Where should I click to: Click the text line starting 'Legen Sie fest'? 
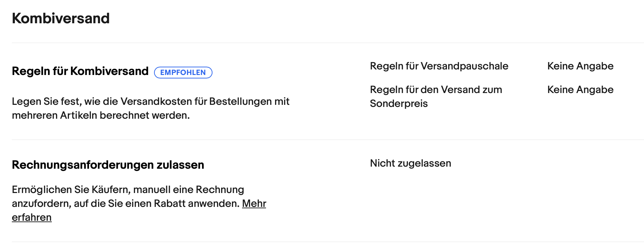pos(150,101)
